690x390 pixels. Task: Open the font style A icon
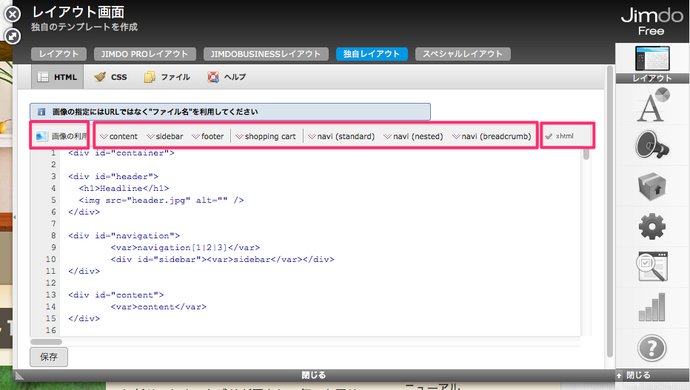[652, 105]
